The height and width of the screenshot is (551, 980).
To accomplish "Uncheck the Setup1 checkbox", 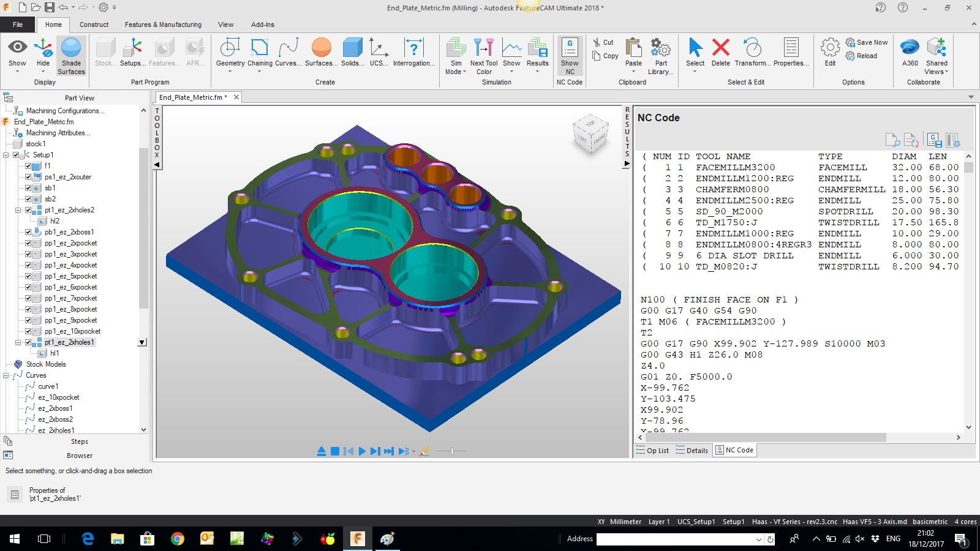I will 16,155.
